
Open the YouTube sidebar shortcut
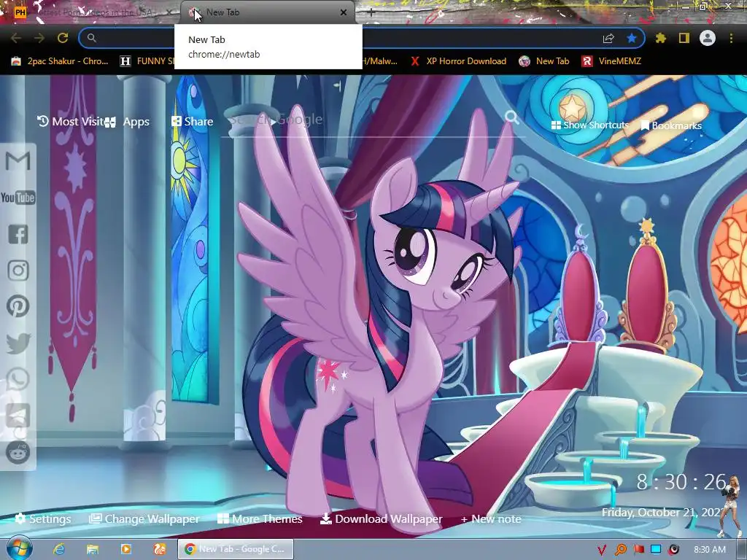18,198
